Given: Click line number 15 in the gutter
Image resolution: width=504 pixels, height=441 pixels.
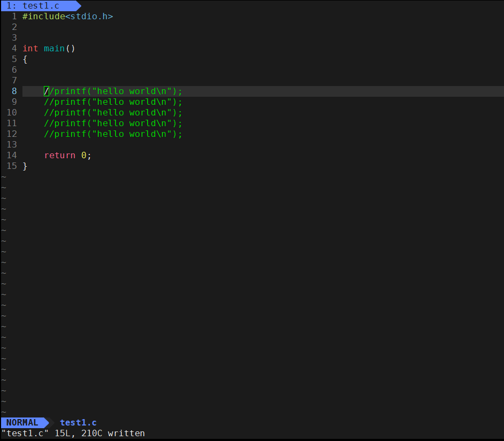Looking at the screenshot, I should tap(12, 166).
